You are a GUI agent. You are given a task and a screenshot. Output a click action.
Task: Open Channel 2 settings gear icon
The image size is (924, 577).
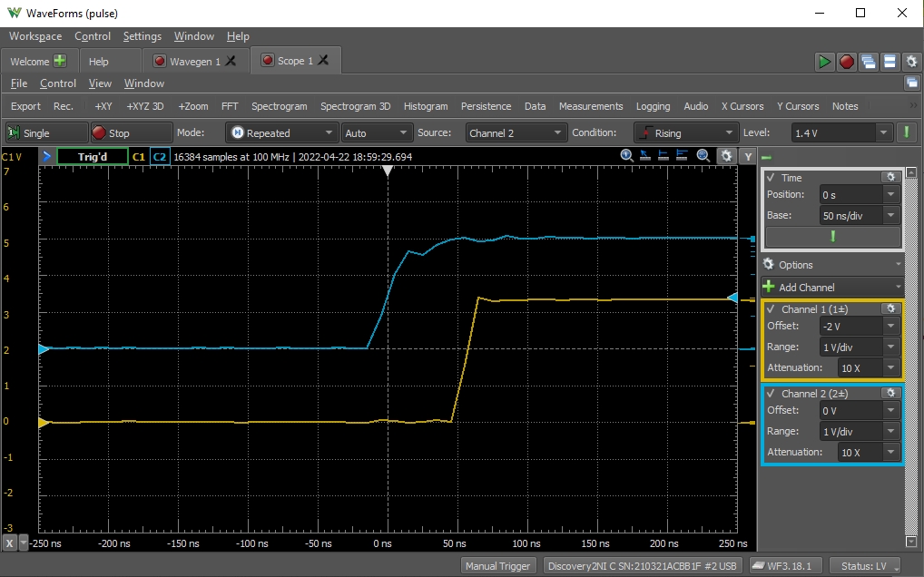pos(890,393)
